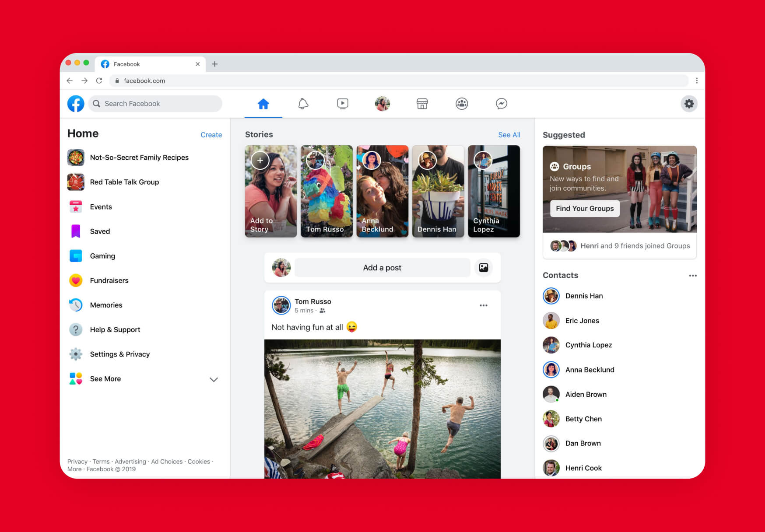Click Create next to Home
The width and height of the screenshot is (765, 532).
coord(211,135)
